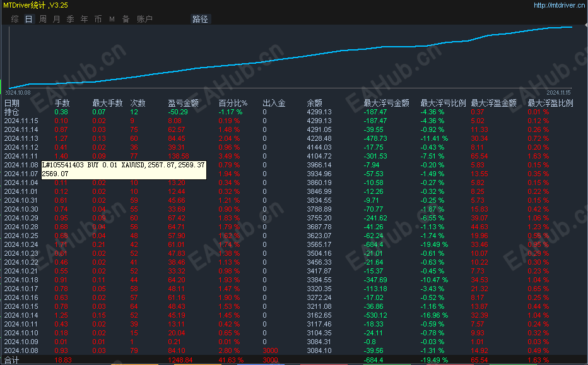Select the 2024.11.15 date row

point(21,121)
